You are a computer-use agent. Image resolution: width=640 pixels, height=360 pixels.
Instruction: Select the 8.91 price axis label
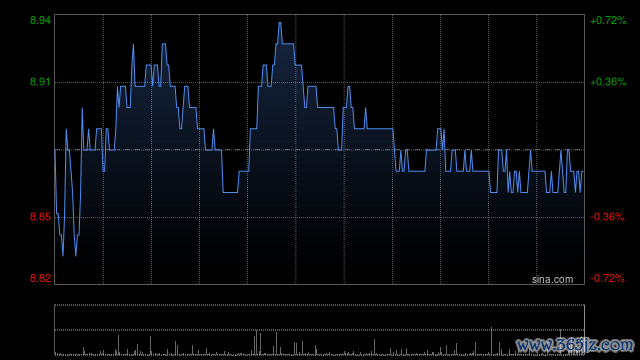pos(40,82)
